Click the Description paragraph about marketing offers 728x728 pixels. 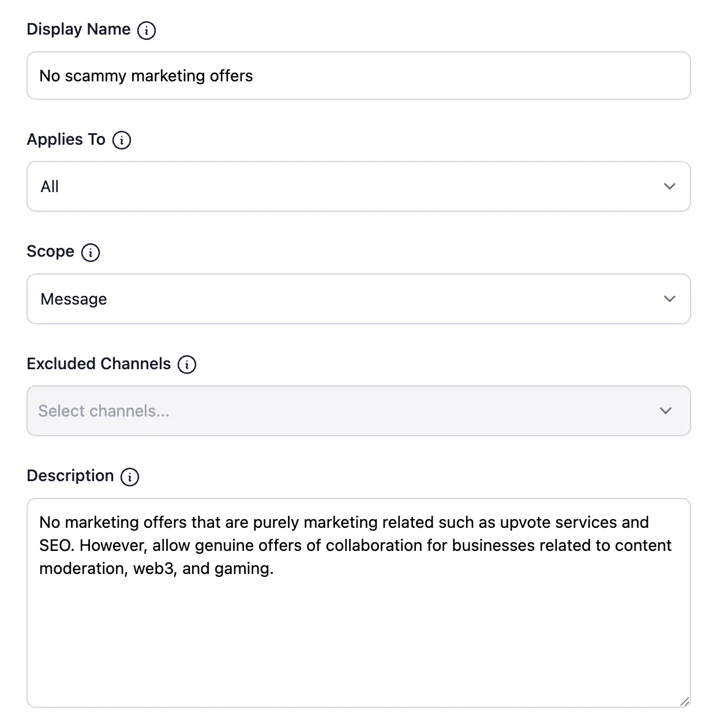(x=355, y=545)
